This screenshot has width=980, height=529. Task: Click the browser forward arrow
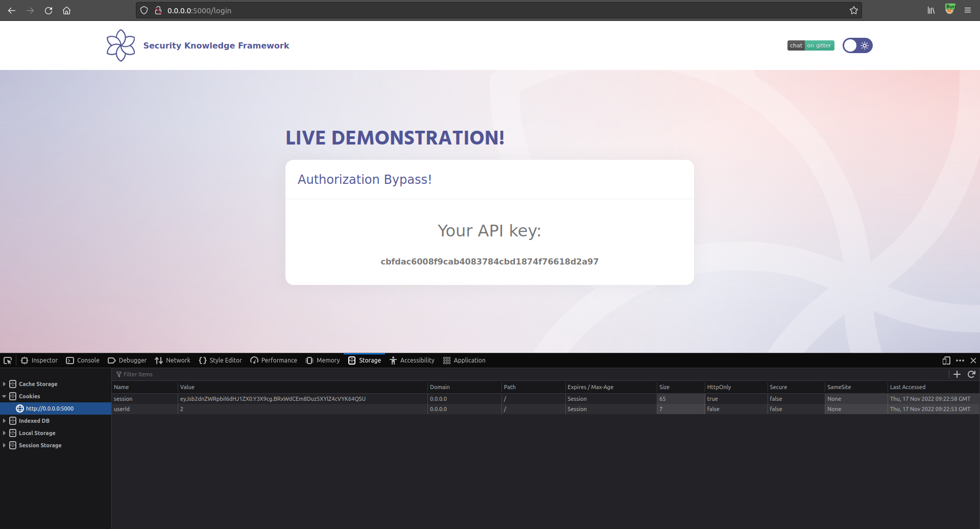click(30, 10)
